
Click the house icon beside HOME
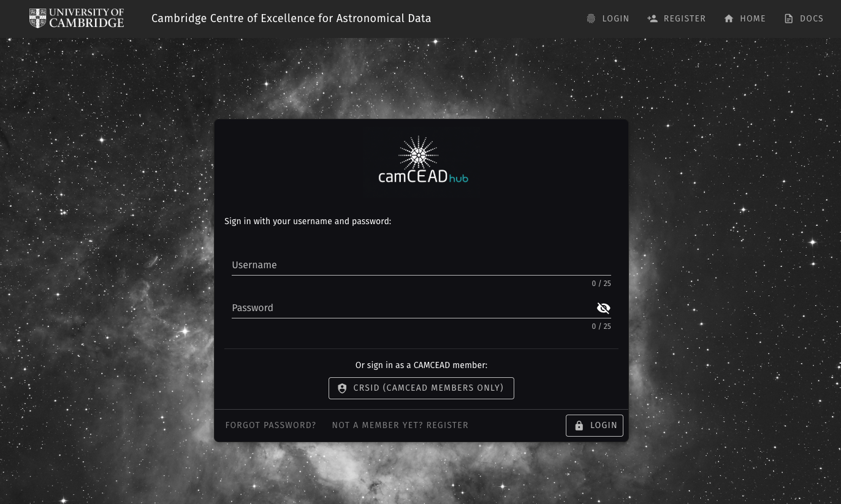click(x=729, y=19)
